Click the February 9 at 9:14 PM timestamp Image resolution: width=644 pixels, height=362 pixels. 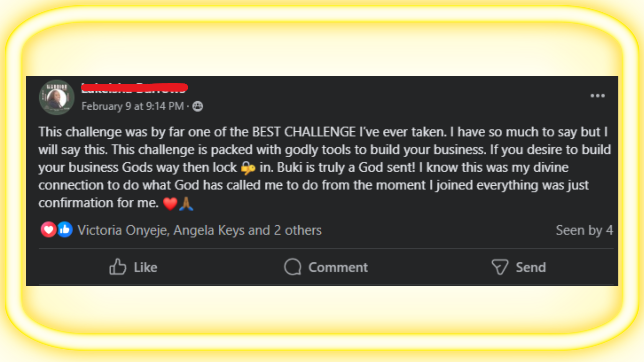pyautogui.click(x=132, y=106)
